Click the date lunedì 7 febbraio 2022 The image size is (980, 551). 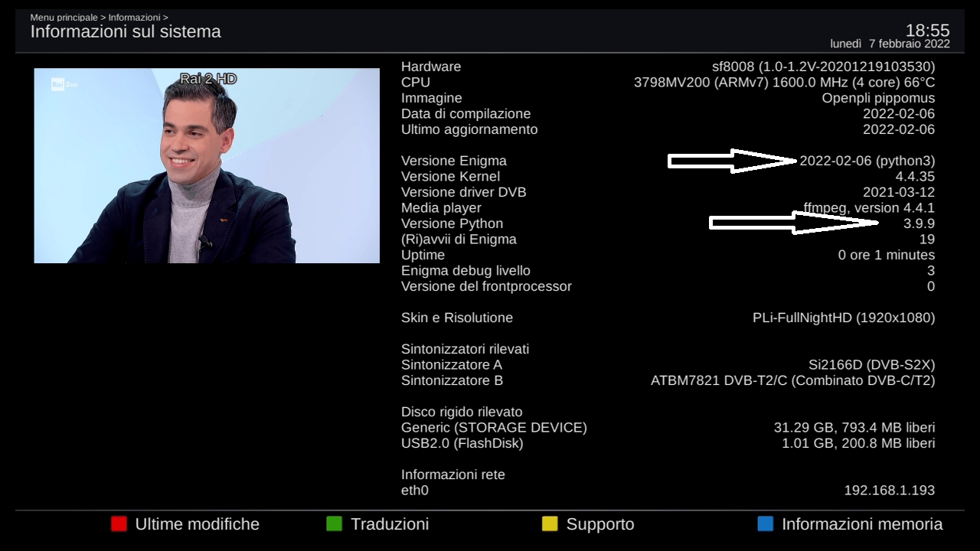point(890,44)
